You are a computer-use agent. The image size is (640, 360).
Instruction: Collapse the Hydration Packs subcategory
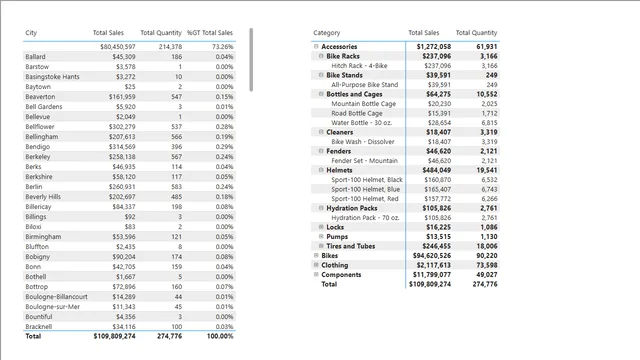tap(321, 208)
